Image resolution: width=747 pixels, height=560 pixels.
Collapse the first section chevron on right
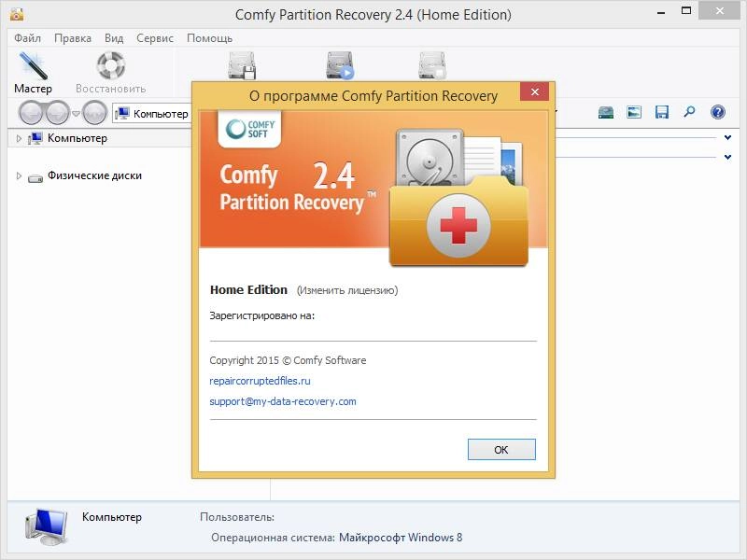point(727,137)
